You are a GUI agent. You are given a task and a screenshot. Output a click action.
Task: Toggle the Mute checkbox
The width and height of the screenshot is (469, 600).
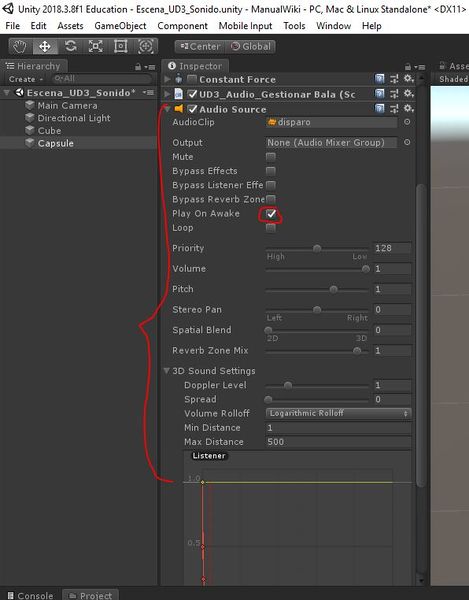point(270,157)
